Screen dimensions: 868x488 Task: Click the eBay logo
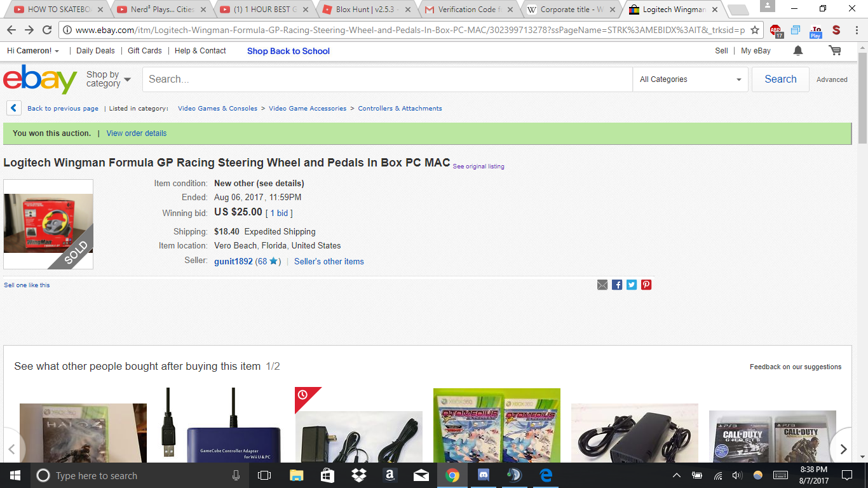[x=40, y=79]
